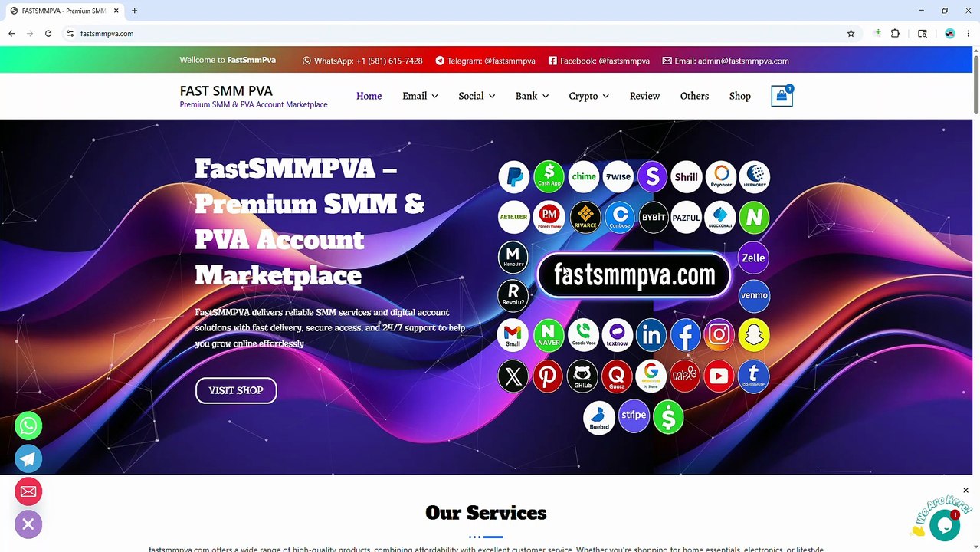View site information icon in address bar
Image resolution: width=980 pixels, height=552 pixels.
pyautogui.click(x=70, y=34)
